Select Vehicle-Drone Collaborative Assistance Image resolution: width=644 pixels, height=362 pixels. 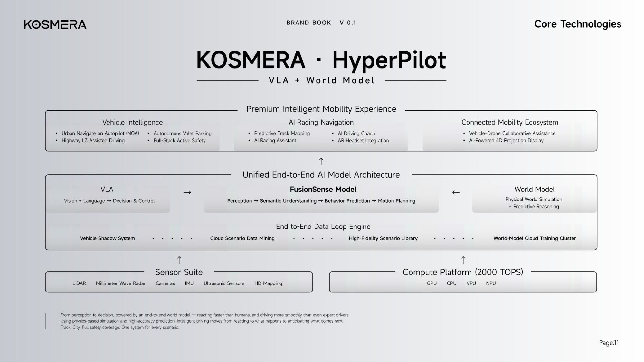tap(512, 133)
